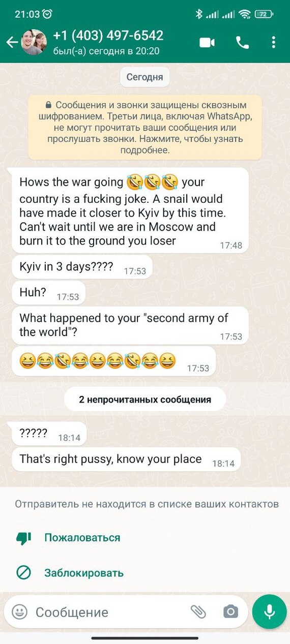Focus the Сообщение text input field
The width and height of the screenshot is (290, 644).
[x=108, y=612]
